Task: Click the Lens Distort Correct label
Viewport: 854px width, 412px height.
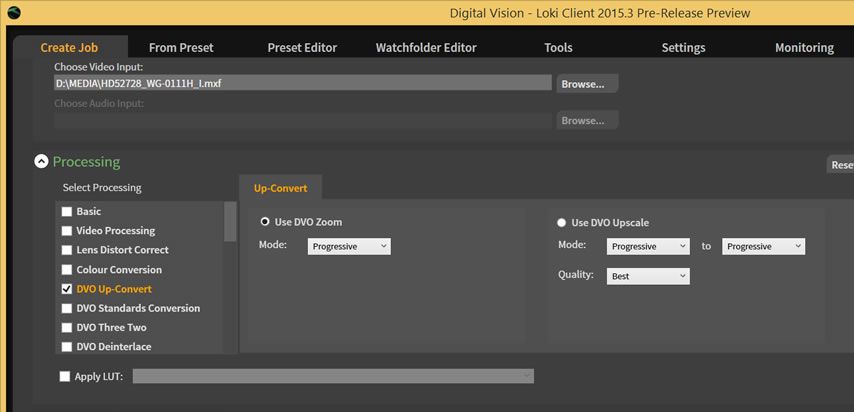Action: coord(123,250)
